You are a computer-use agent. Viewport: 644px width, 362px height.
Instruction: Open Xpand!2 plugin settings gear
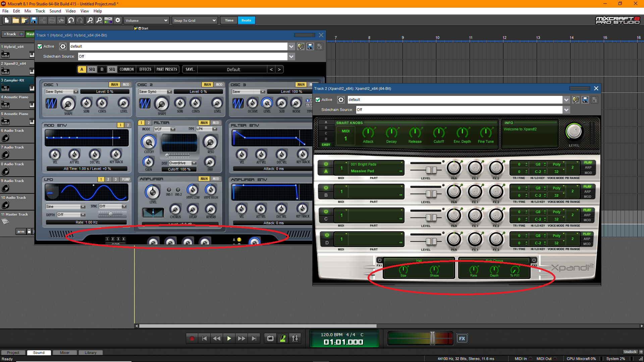[341, 100]
